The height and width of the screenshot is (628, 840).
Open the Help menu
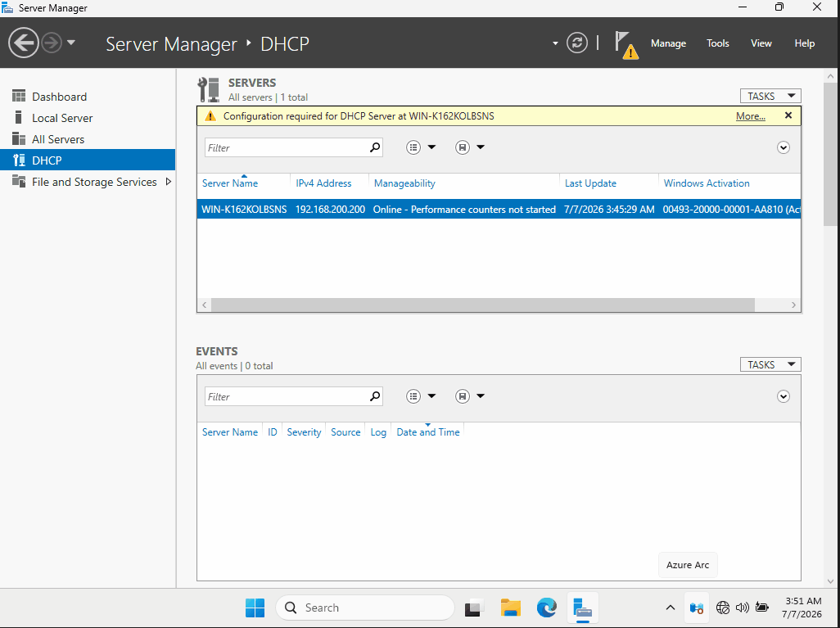[x=804, y=43]
